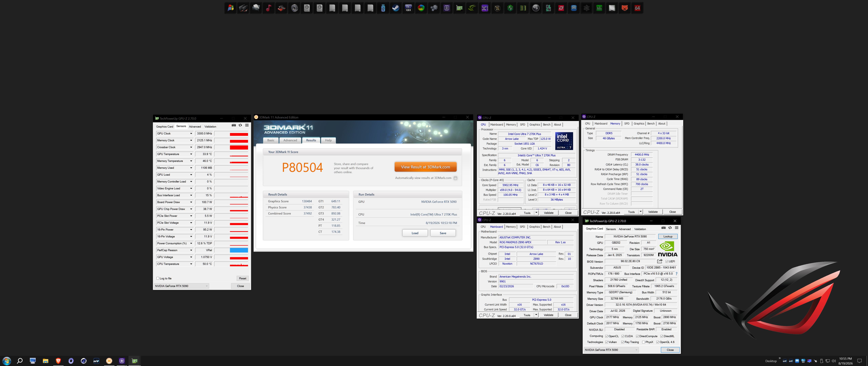
Task: Click Load button in 3DMark Run Details
Action: pyautogui.click(x=415, y=233)
